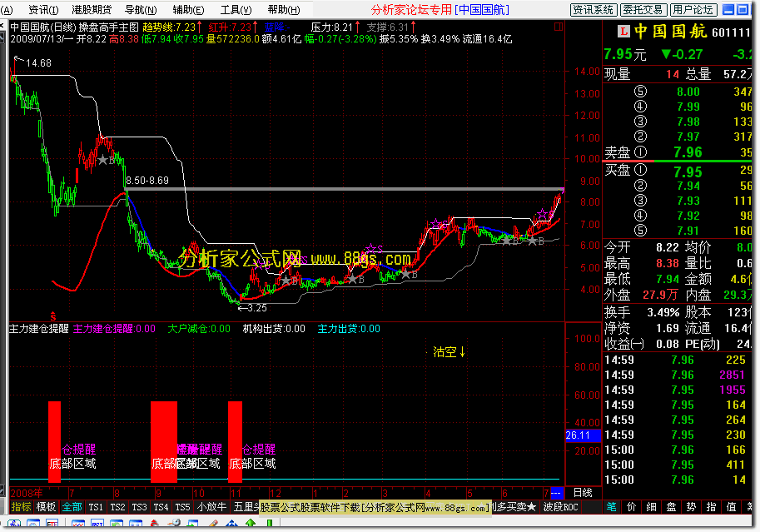This screenshot has width=760, height=532.
Task: Click the 15:00 trade row with volume 411
Action: coord(677,465)
